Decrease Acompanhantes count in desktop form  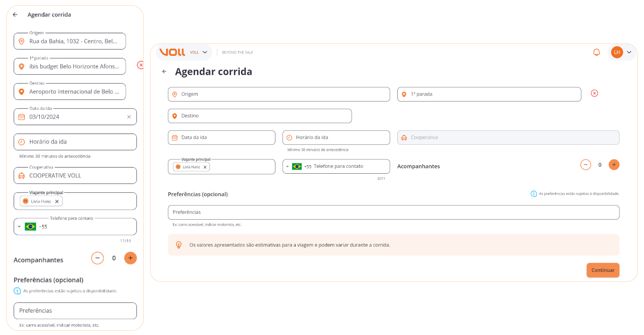[586, 165]
